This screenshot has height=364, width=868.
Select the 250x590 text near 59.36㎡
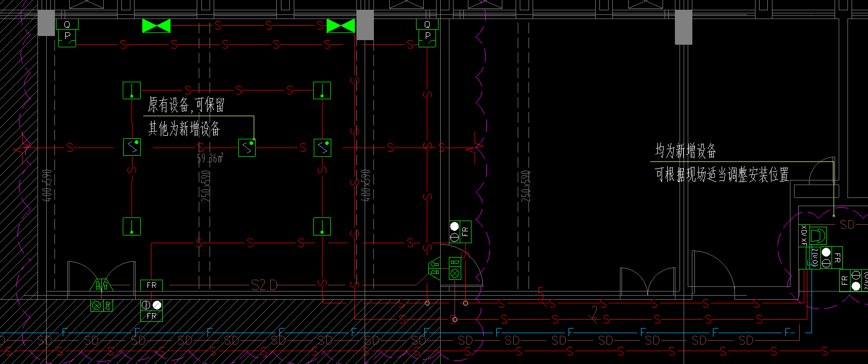pyautogui.click(x=205, y=186)
